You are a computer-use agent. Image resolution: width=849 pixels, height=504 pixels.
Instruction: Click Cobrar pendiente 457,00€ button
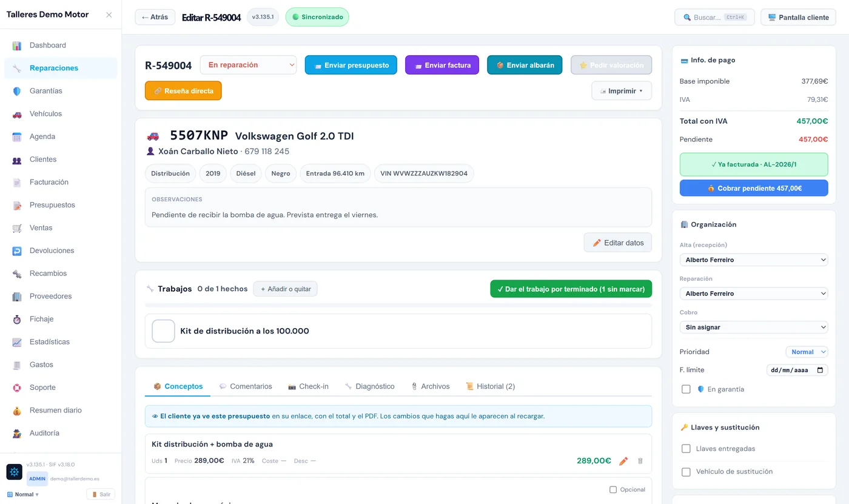[754, 188]
